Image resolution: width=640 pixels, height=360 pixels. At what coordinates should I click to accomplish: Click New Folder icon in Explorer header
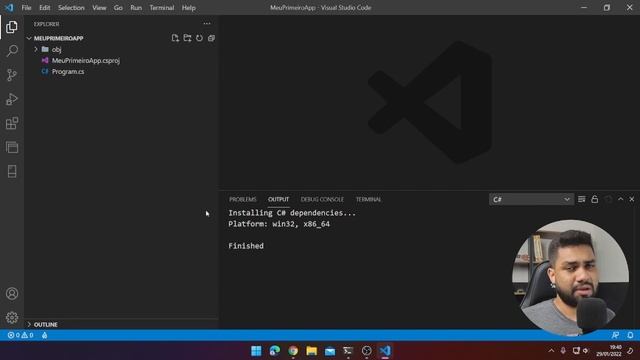(187, 38)
